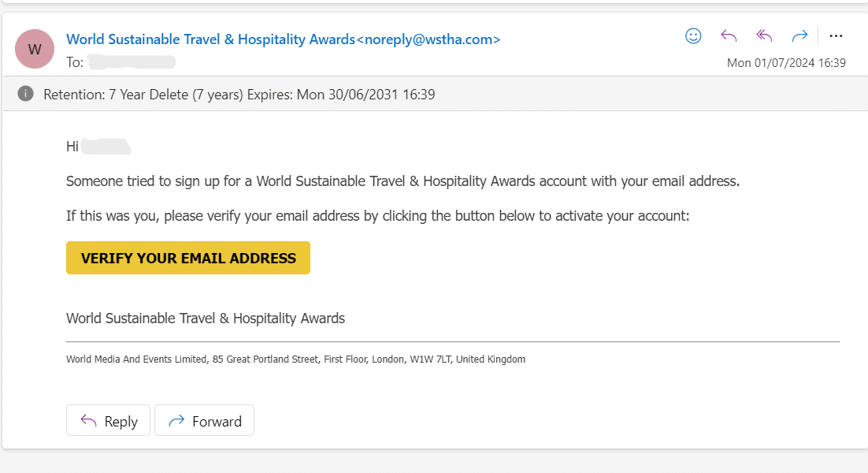The height and width of the screenshot is (473, 868).
Task: Click the forward arrow icon in header
Action: tap(799, 36)
